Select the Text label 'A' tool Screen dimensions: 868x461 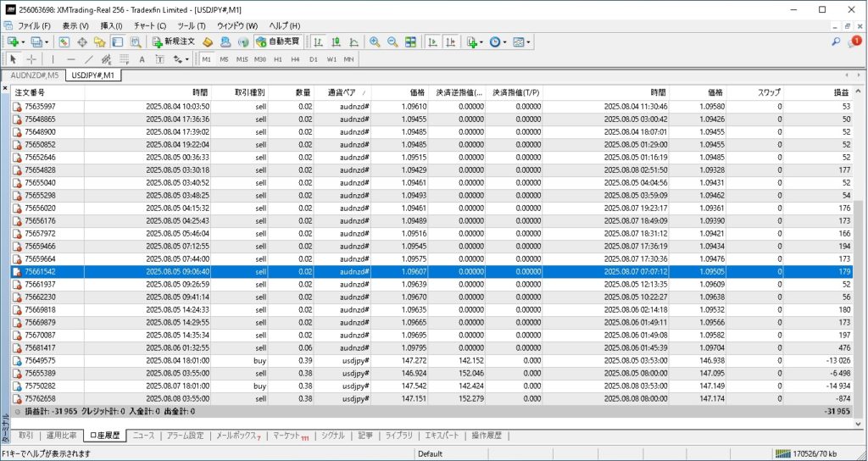coord(142,59)
